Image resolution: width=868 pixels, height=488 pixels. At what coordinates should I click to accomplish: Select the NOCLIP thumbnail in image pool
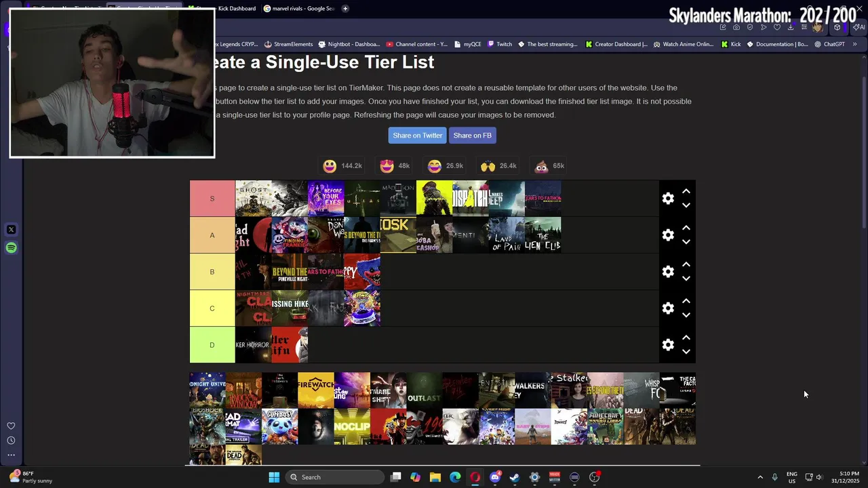[x=352, y=427]
